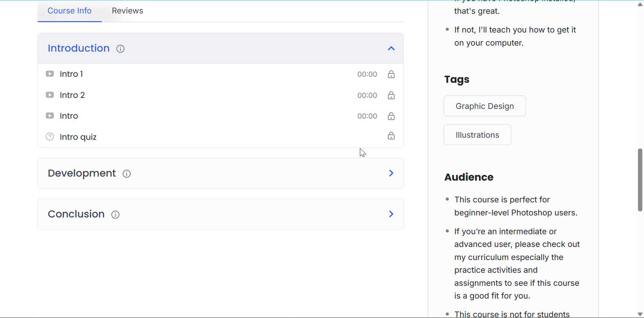Click the video icon for the Intro lesson with no number
Viewport: 644px width, 318px height.
click(x=50, y=116)
